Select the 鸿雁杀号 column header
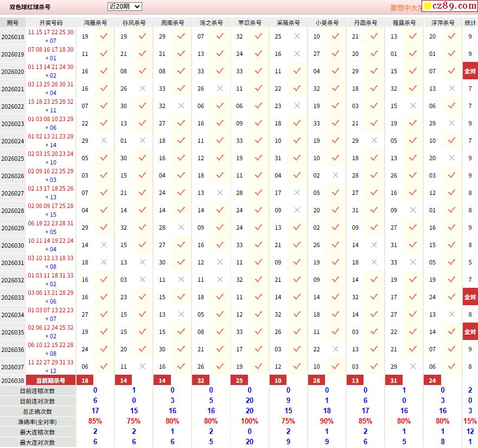 [95, 23]
